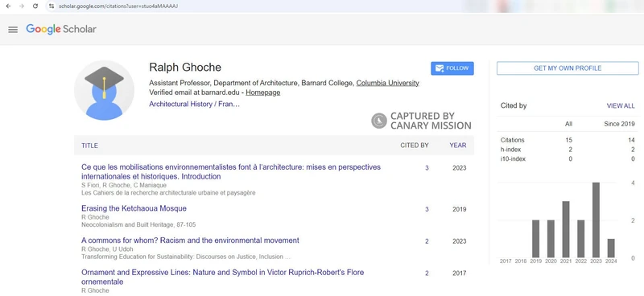Viewport: 644px width, 296px height.
Task: Open the Architectural History interest link
Action: pyautogui.click(x=194, y=105)
